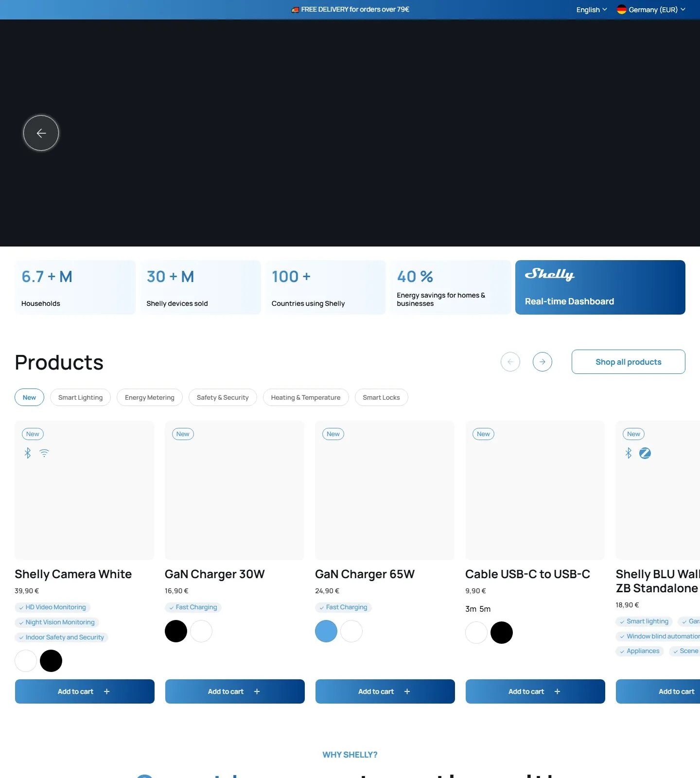Select the Smart Locks filter tab
Screen dimensions: 700x778
[381, 397]
